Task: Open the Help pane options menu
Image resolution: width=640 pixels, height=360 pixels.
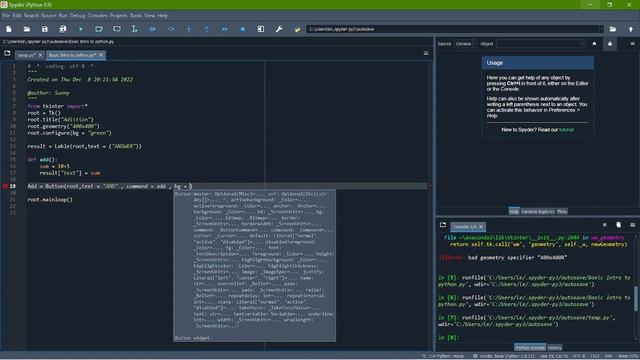Action: pyautogui.click(x=632, y=44)
